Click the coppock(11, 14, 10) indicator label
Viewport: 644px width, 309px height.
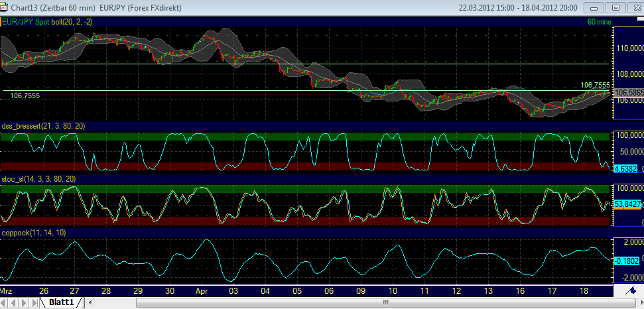[34, 233]
